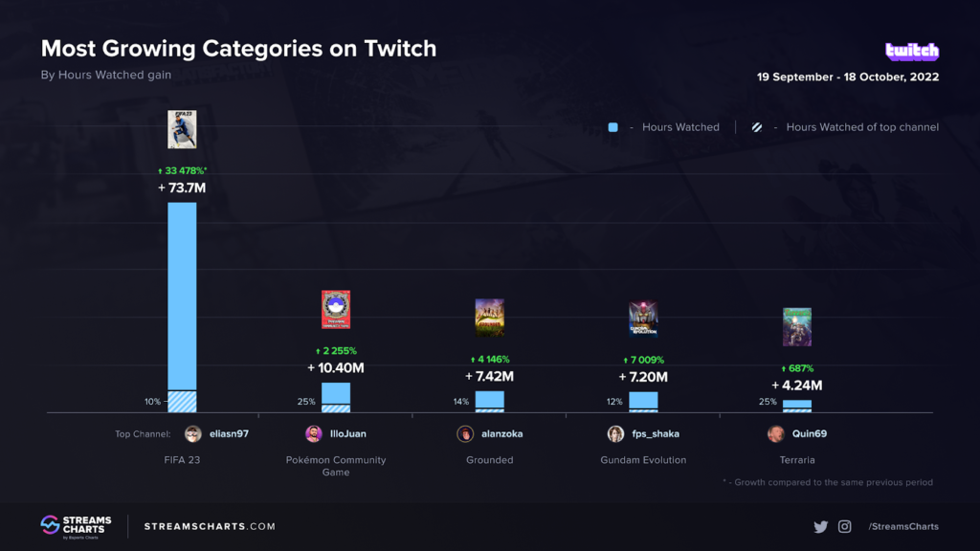This screenshot has width=980, height=551.
Task: Select the Terraria game cover
Action: tap(797, 327)
